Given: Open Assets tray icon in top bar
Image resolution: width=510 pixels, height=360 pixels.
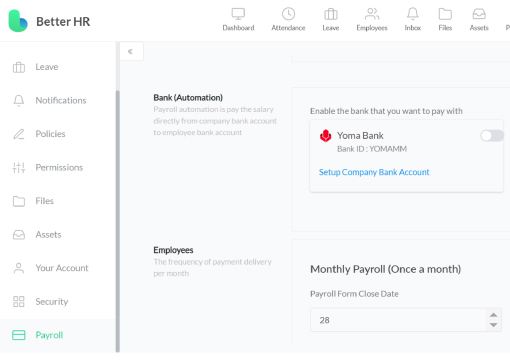Looking at the screenshot, I should 479,14.
